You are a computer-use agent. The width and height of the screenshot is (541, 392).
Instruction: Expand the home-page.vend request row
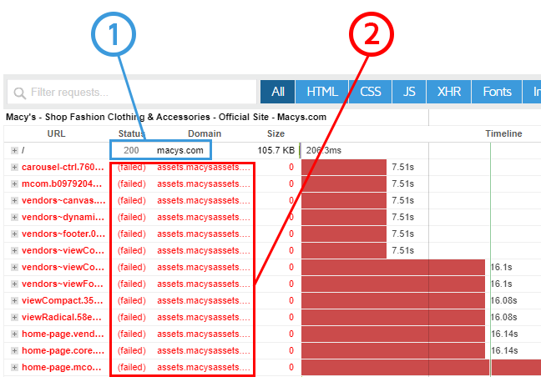(x=14, y=334)
